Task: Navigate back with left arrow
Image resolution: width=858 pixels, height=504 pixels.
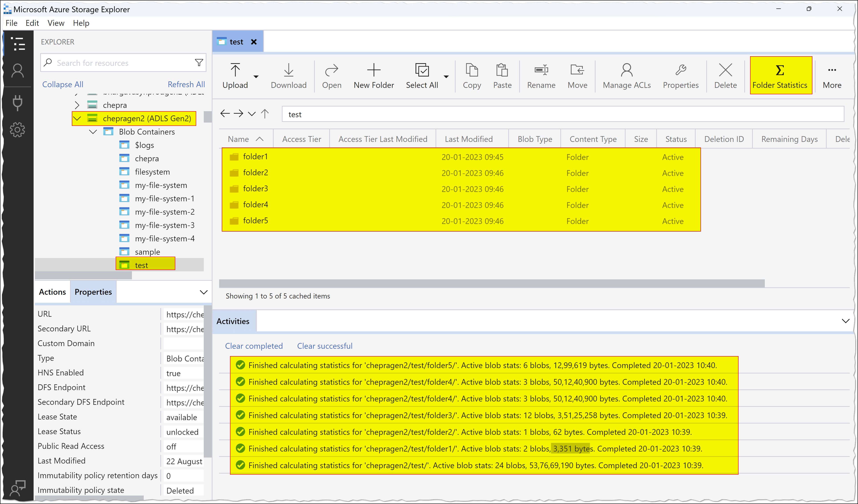Action: 225,113
